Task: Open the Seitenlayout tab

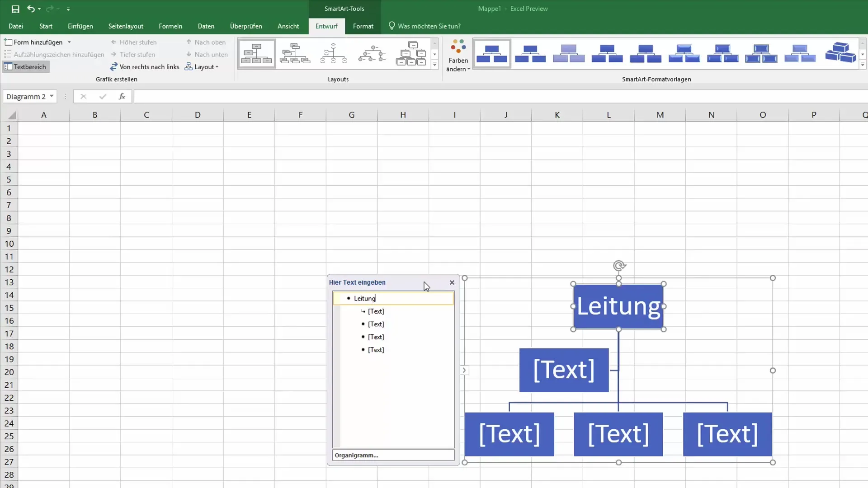Action: tap(126, 26)
